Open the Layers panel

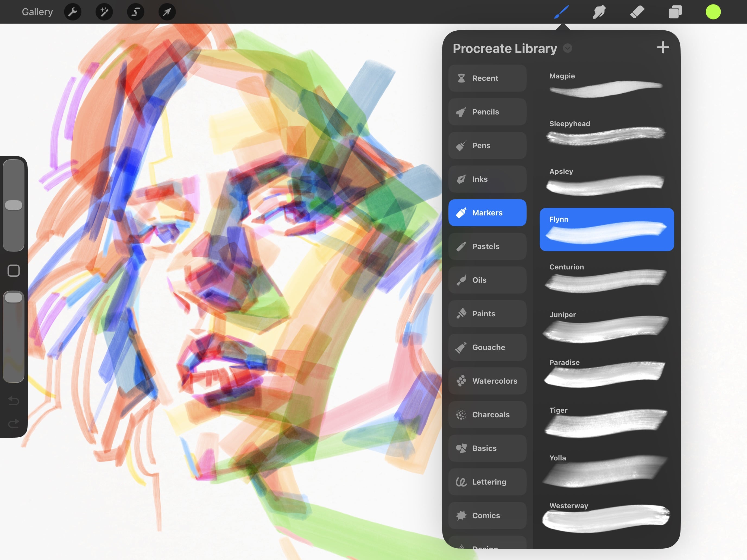click(675, 11)
